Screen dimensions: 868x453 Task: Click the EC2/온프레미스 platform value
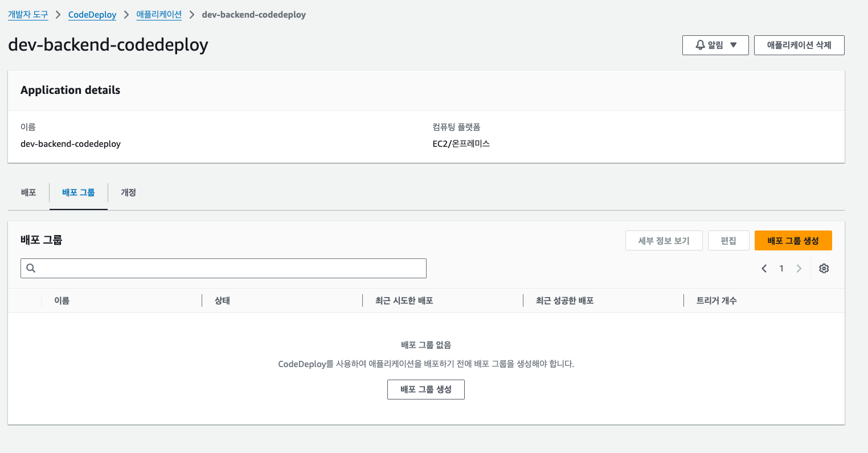pos(461,143)
